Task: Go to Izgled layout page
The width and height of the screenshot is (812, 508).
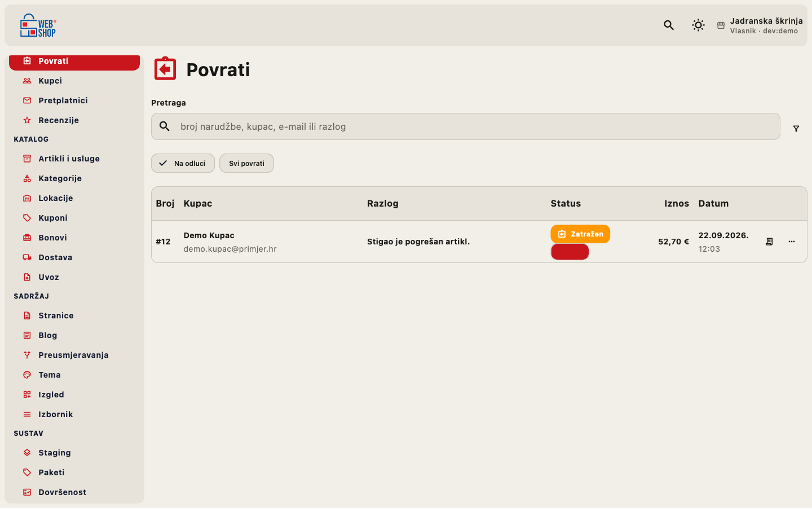Action: (x=74, y=395)
